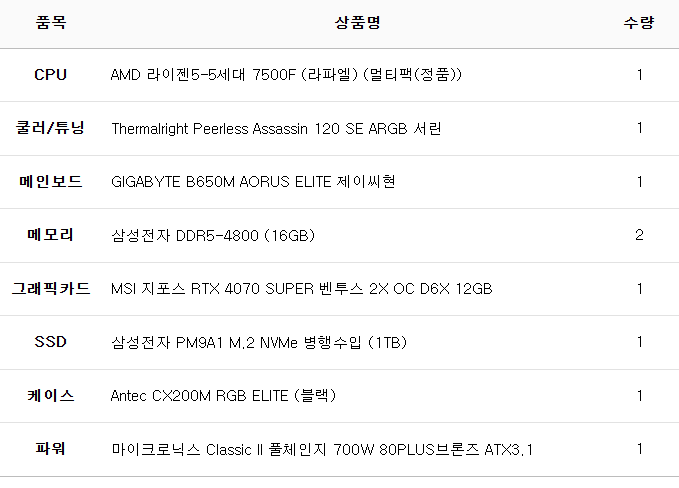
Task: Click the CPU category label
Action: tap(50, 75)
